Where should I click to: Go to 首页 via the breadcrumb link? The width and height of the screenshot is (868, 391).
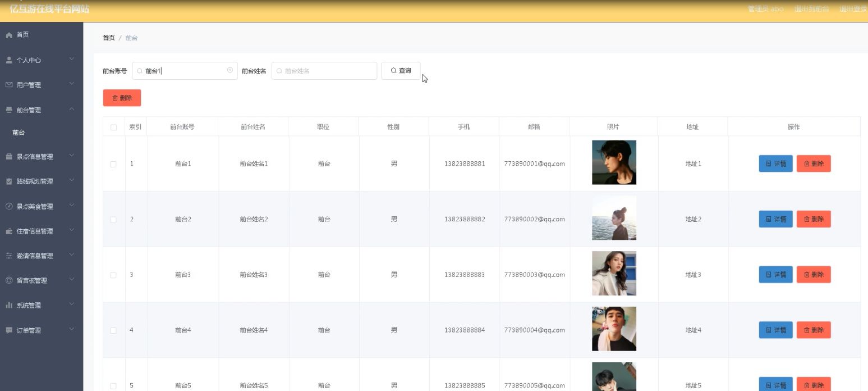click(109, 38)
